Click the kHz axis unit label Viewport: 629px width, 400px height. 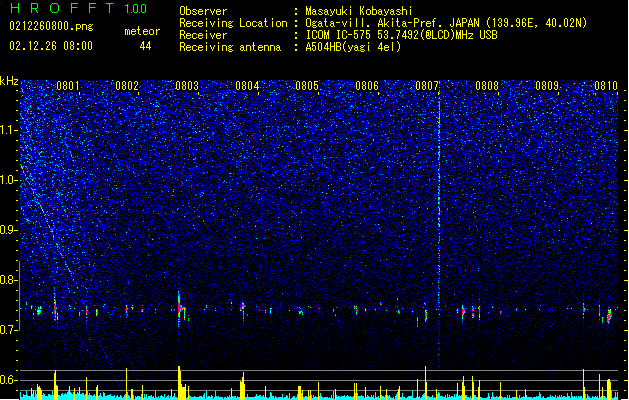point(9,81)
